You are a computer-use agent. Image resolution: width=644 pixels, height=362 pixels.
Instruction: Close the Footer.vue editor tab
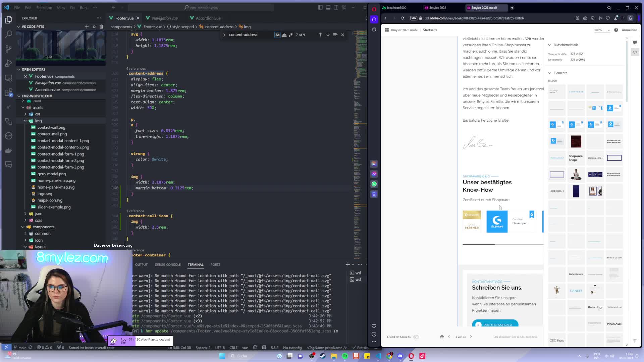(138, 18)
